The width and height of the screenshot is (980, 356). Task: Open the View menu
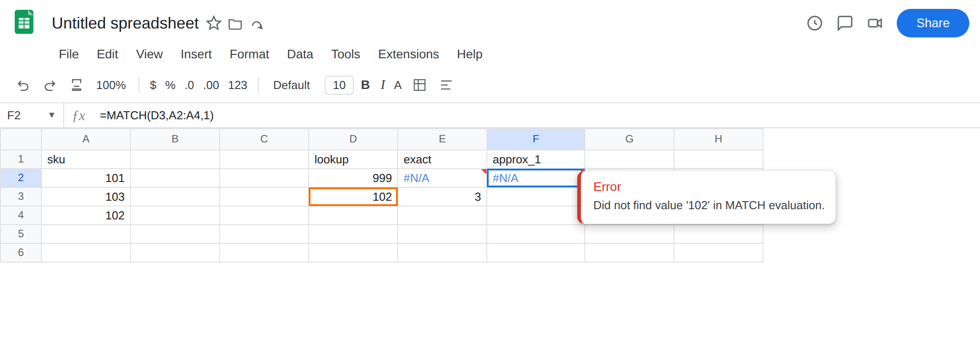[x=149, y=54]
